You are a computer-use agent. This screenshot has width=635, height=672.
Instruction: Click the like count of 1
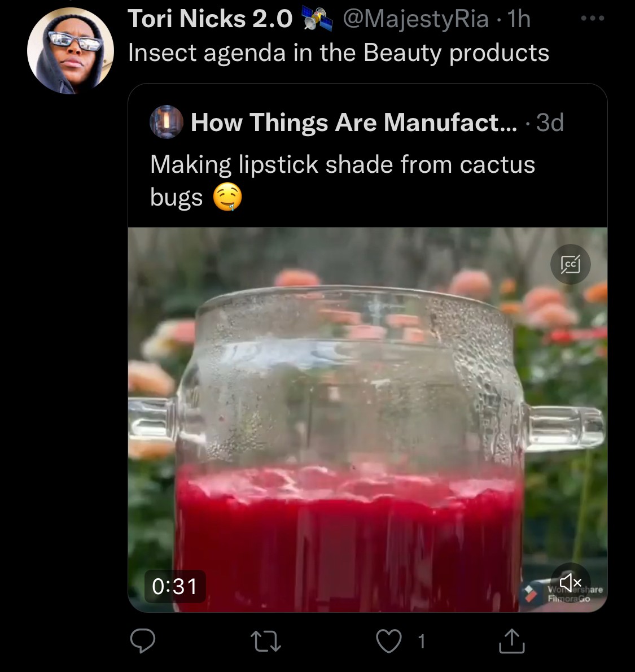pos(421,641)
